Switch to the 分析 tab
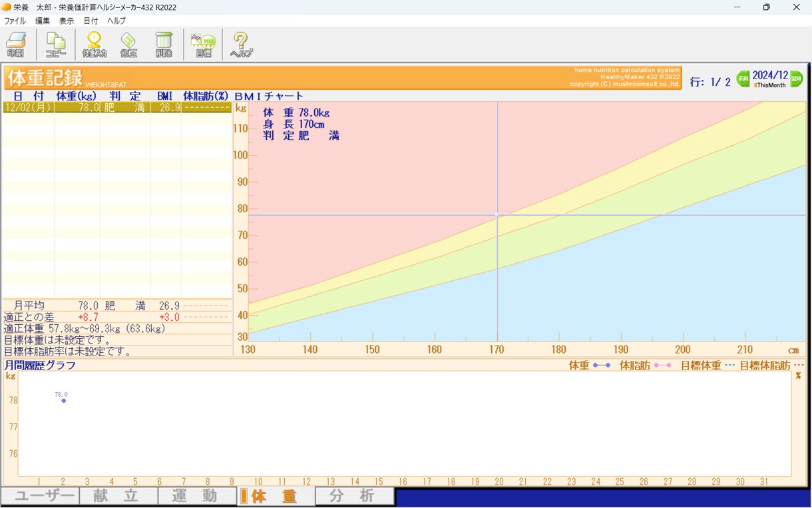The width and height of the screenshot is (812, 508). click(x=355, y=496)
